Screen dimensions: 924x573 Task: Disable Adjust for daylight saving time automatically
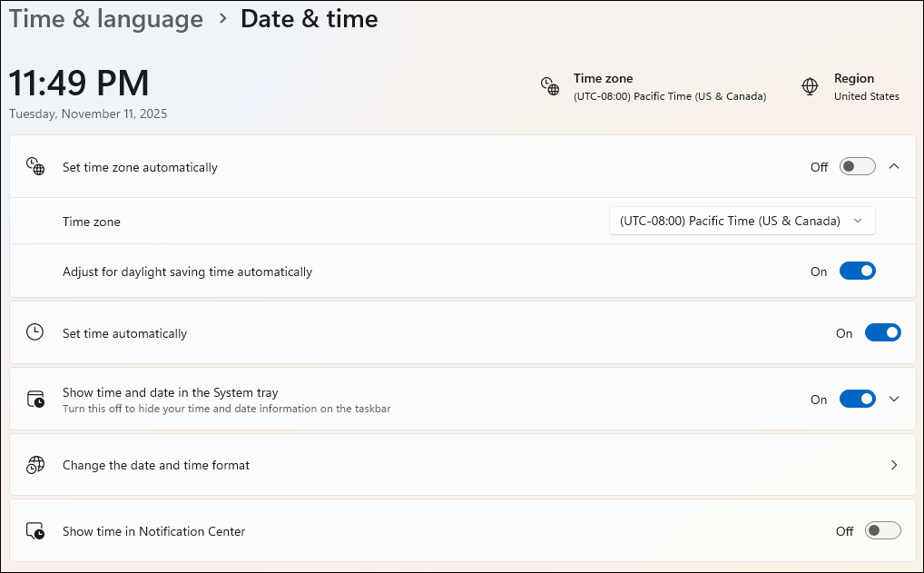pyautogui.click(x=857, y=271)
